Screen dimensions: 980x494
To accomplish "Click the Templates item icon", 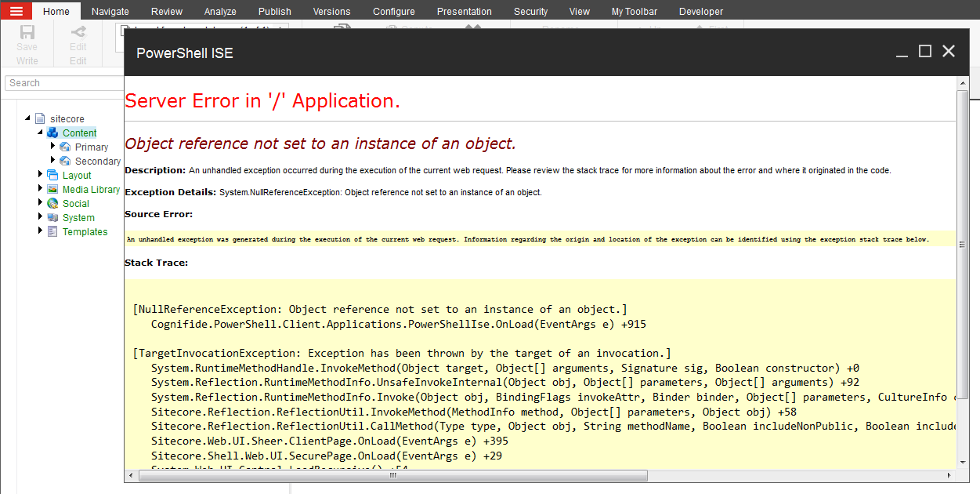I will (x=52, y=232).
